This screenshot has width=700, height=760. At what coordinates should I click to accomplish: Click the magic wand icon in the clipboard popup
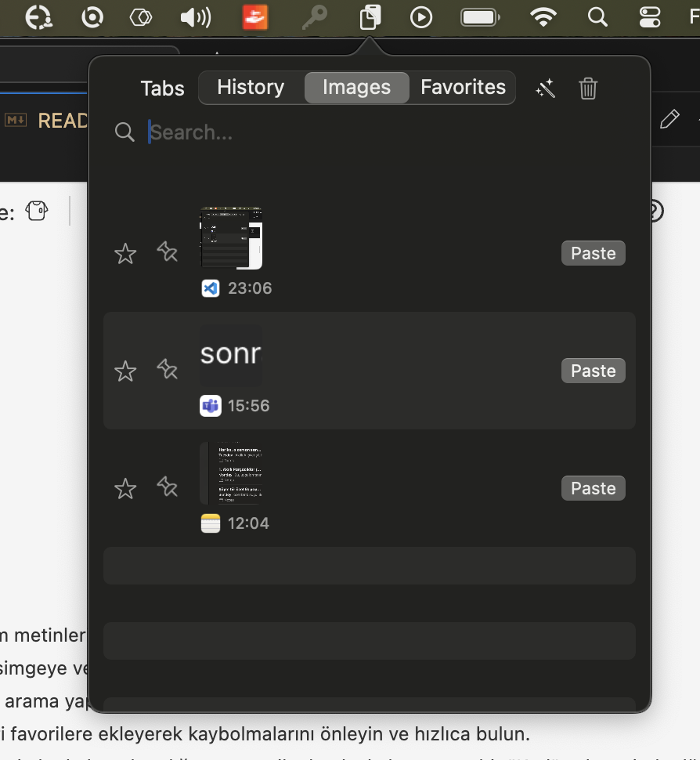546,89
